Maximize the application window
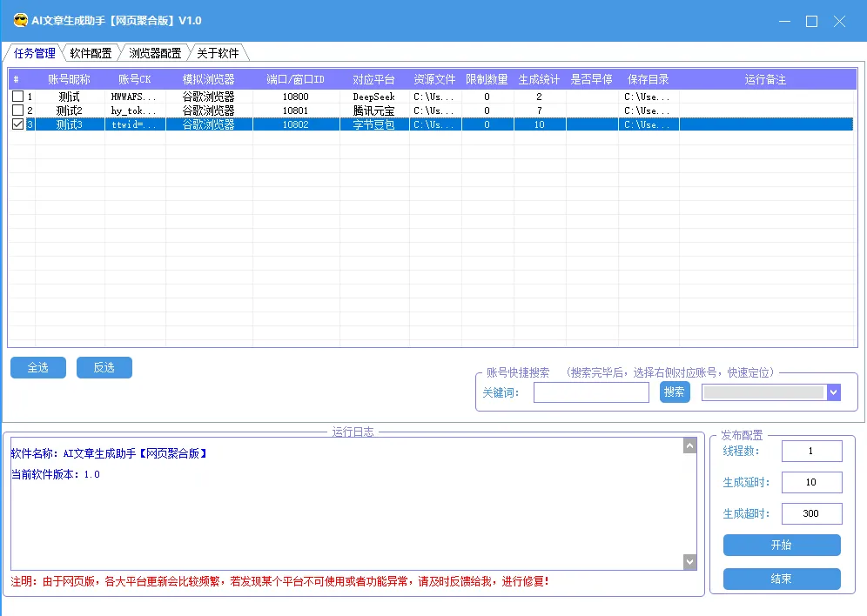The image size is (867, 616). coord(811,21)
